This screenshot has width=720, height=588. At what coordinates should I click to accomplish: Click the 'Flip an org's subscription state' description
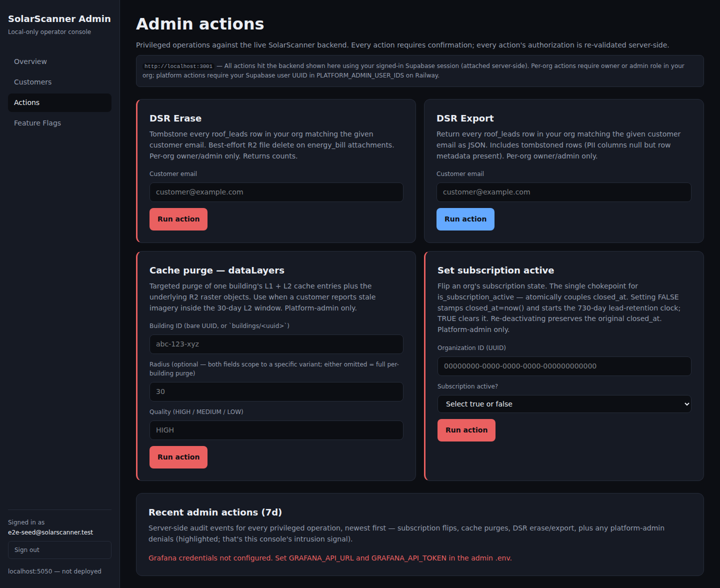(559, 308)
